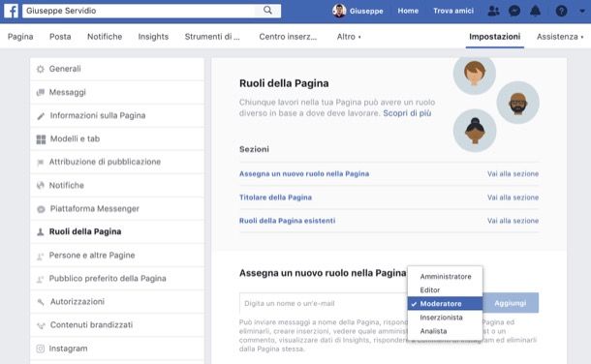The height and width of the screenshot is (364, 591).
Task: Select the Impostazioni tab
Action: pos(494,37)
